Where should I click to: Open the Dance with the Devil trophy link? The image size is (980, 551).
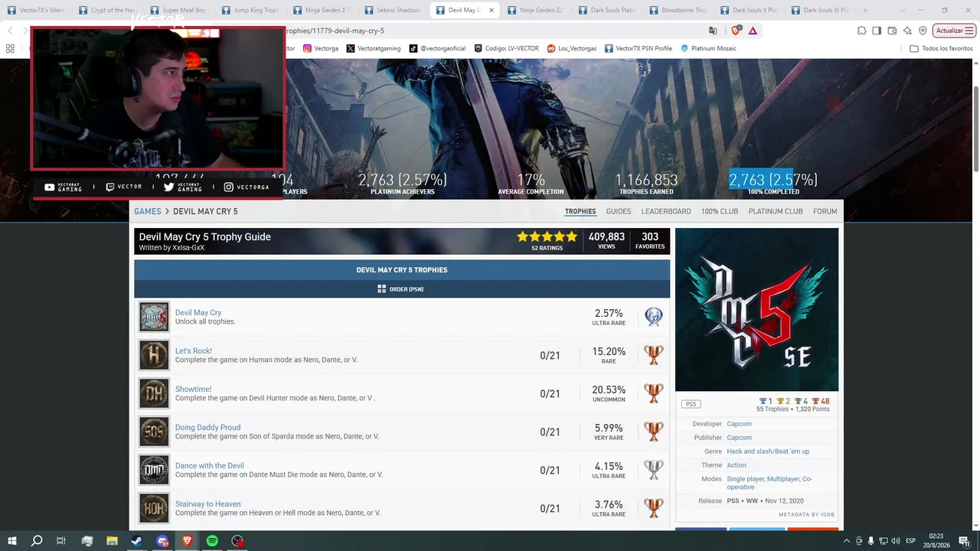[210, 466]
